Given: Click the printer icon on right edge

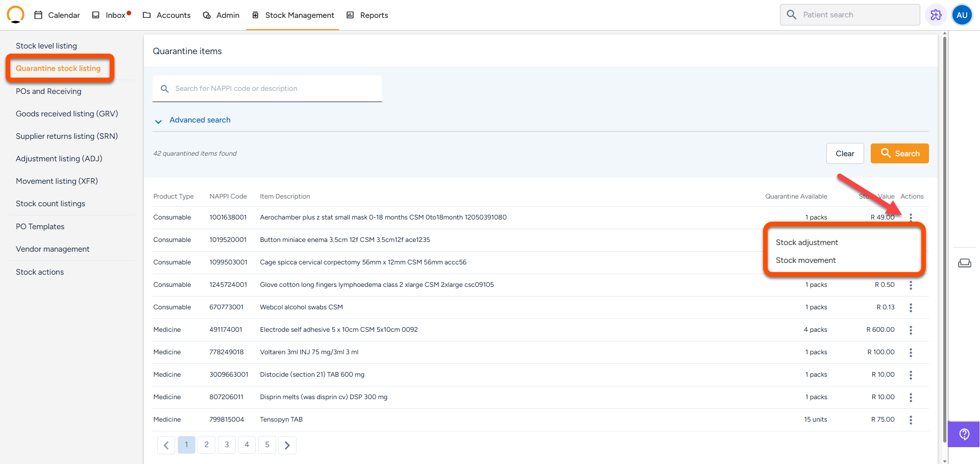Looking at the screenshot, I should pos(964,263).
